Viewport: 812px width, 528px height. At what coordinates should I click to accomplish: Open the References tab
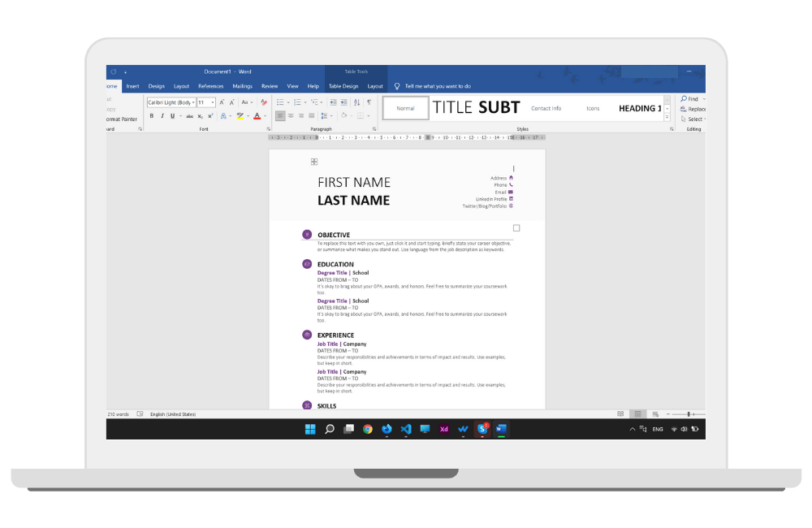tap(211, 86)
